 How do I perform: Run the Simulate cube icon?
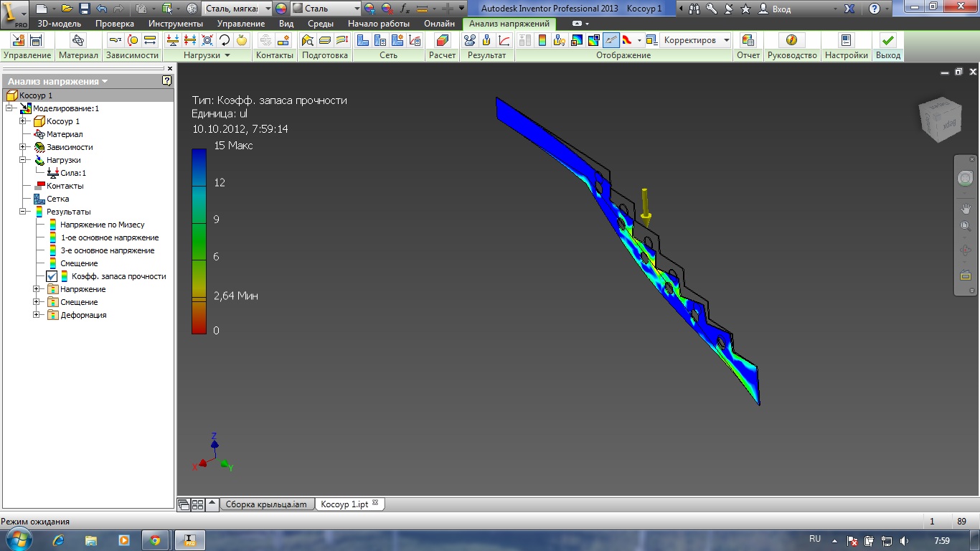[x=443, y=40]
